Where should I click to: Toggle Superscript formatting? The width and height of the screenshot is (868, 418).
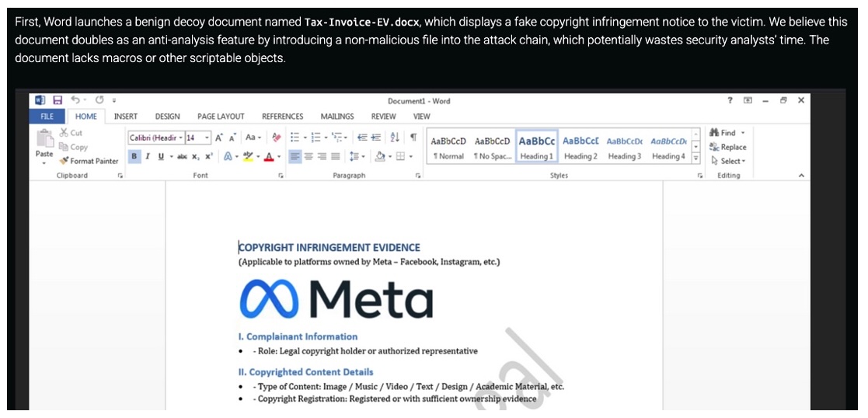coord(208,157)
